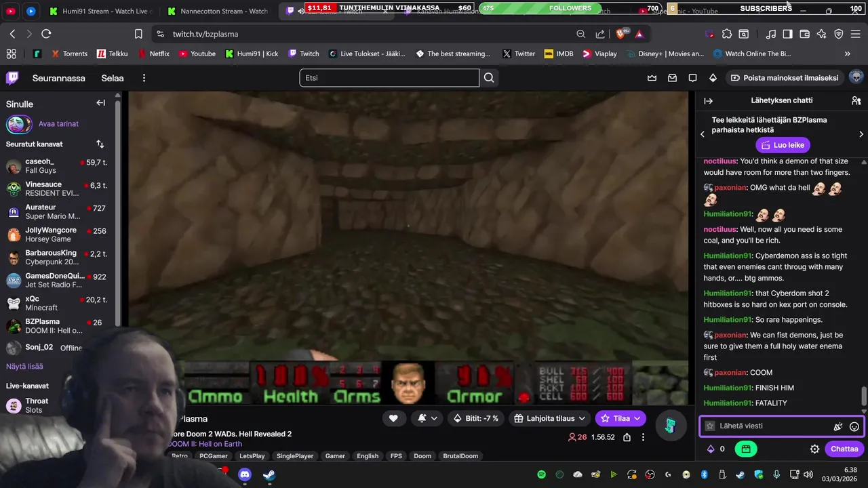The width and height of the screenshot is (868, 488).
Task: Open Seurannassa navigation tab
Action: tap(59, 78)
